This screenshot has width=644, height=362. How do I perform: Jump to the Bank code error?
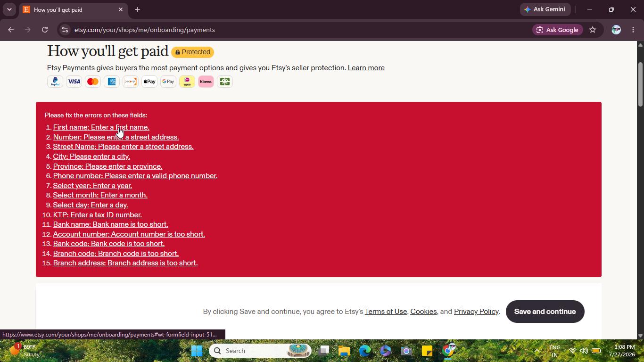point(109,244)
